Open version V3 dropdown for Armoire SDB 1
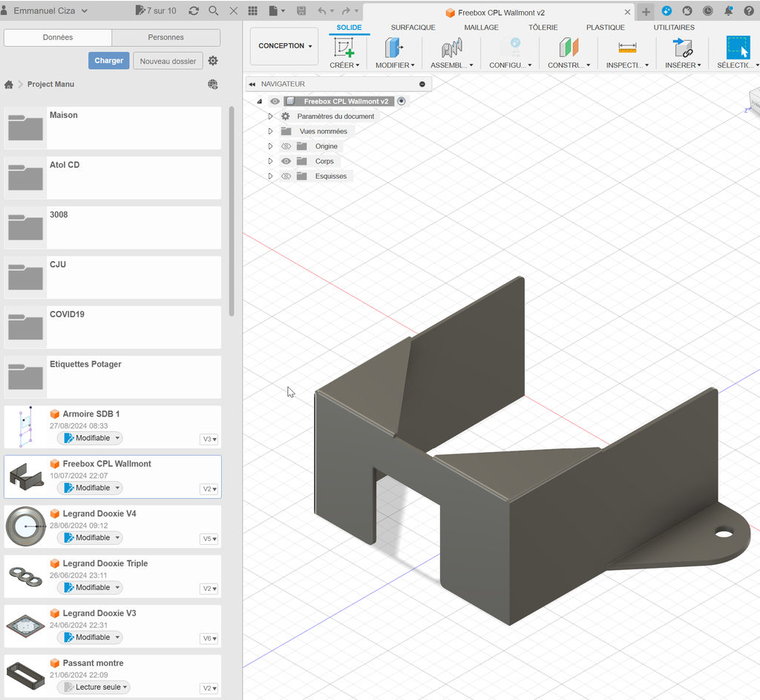The height and width of the screenshot is (700, 760). (210, 439)
